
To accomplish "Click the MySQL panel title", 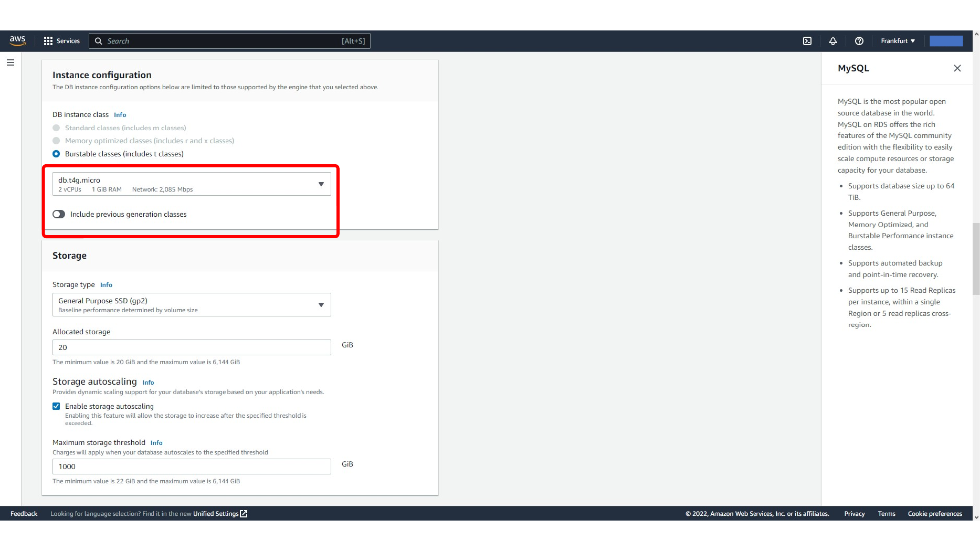I will click(x=853, y=68).
